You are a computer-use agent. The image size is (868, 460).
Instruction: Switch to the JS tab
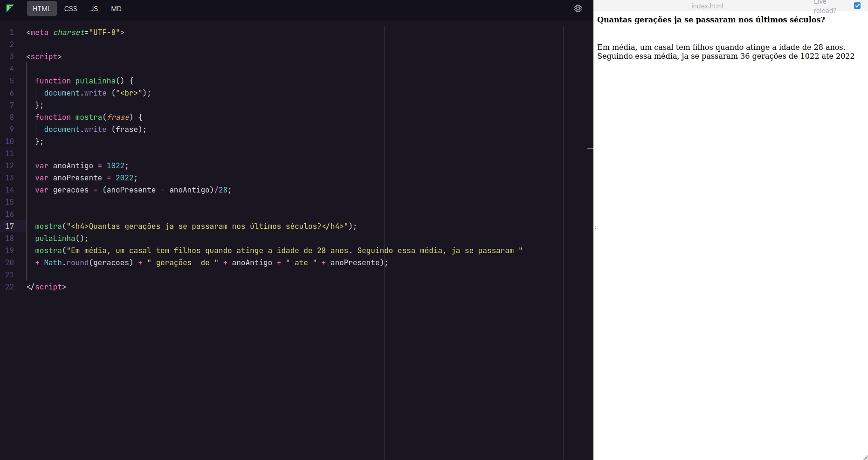tap(94, 8)
